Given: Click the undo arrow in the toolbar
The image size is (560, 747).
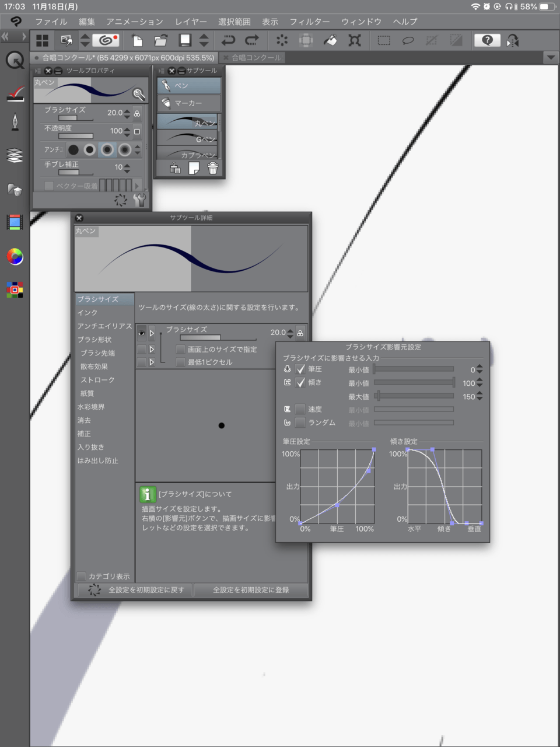Looking at the screenshot, I should 228,40.
